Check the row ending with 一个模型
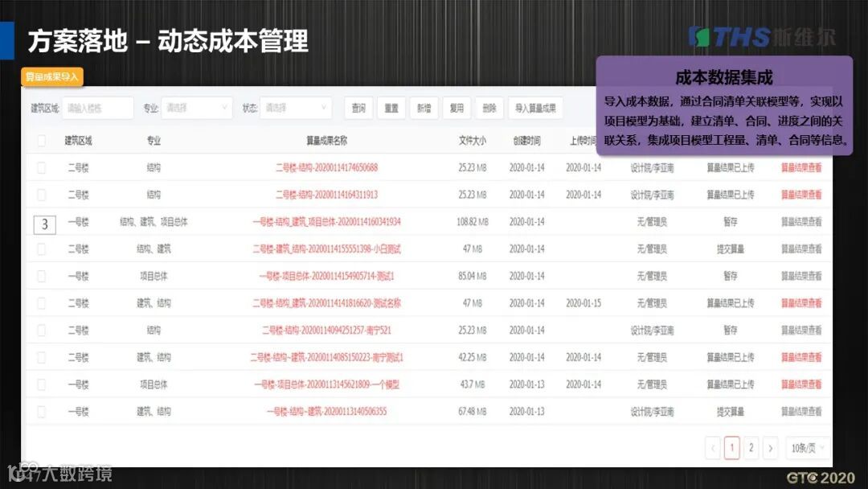Screen dimensions: 868x489 42,384
